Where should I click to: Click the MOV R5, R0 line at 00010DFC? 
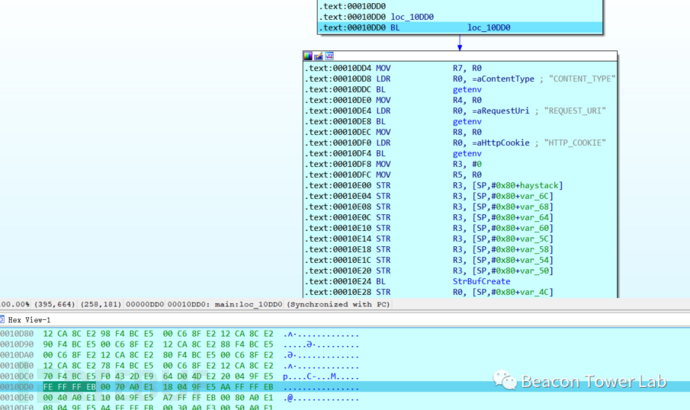(460, 175)
